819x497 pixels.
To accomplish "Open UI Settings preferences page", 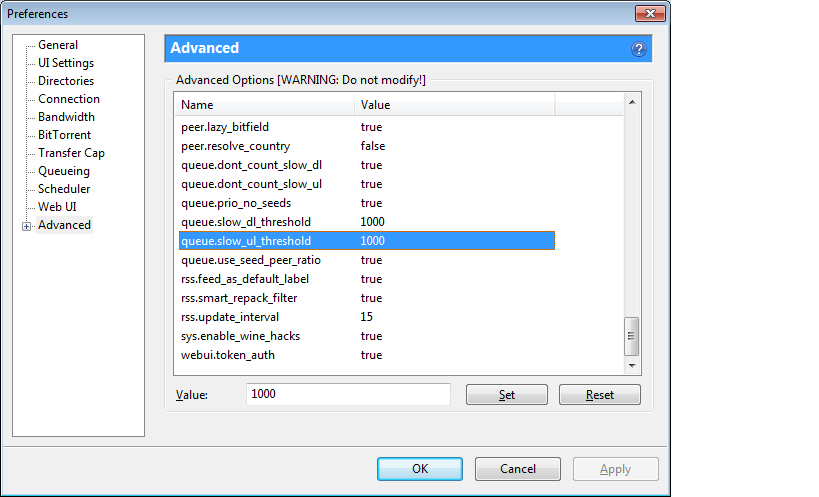I will pos(66,63).
